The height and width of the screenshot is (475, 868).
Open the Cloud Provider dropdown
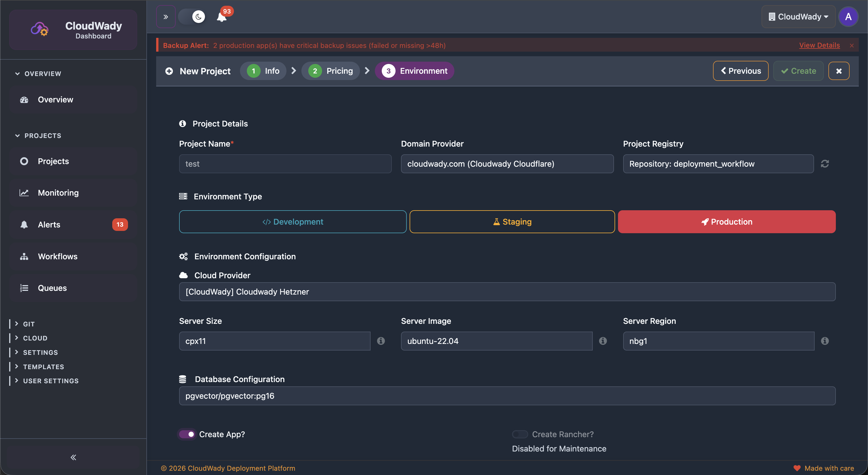(507, 291)
